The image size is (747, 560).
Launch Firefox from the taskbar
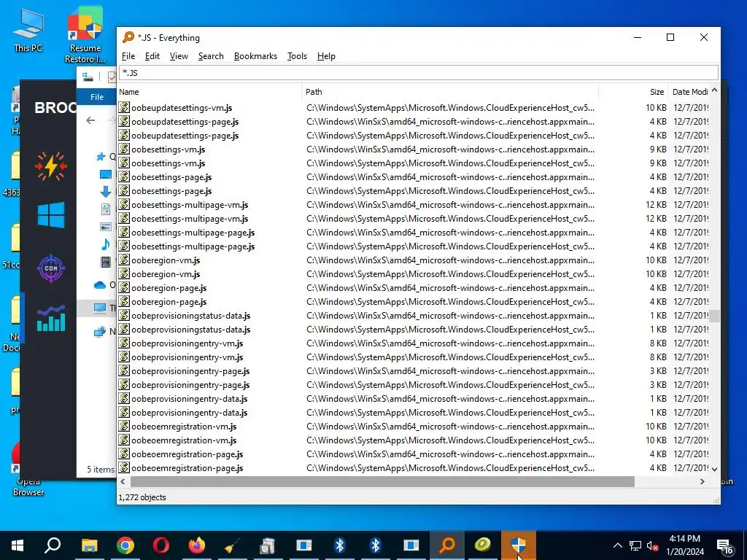point(197,545)
